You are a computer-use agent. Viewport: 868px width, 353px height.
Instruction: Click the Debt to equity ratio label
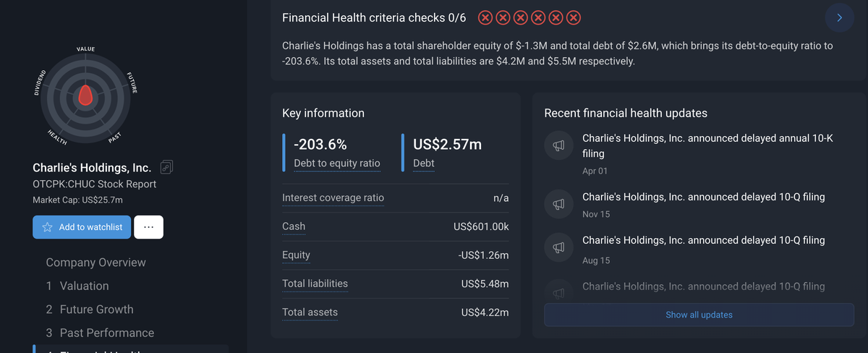337,163
